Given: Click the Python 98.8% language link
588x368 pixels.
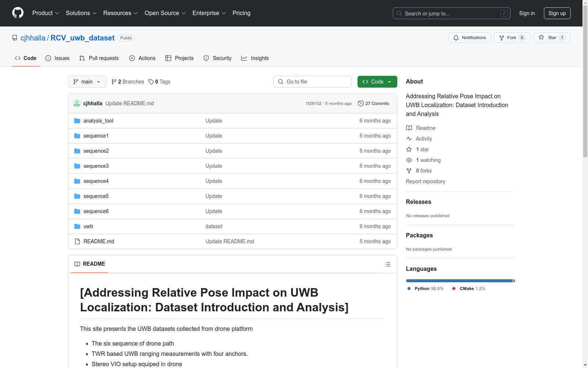Looking at the screenshot, I should [426, 289].
